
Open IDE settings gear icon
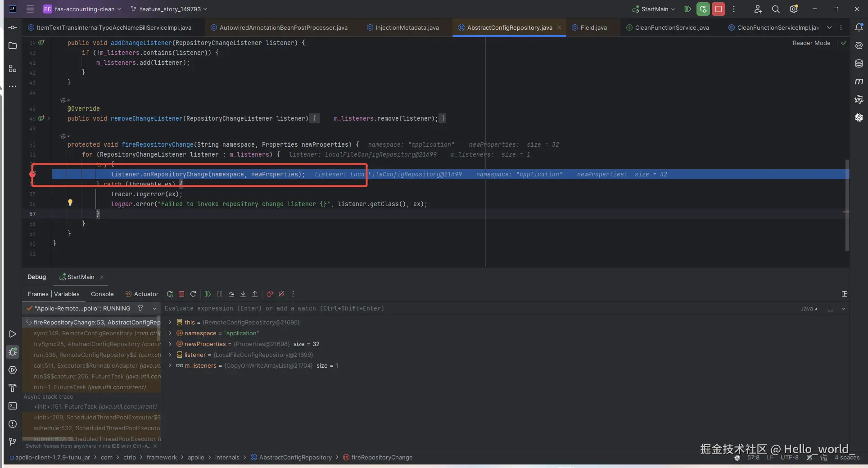coord(794,9)
